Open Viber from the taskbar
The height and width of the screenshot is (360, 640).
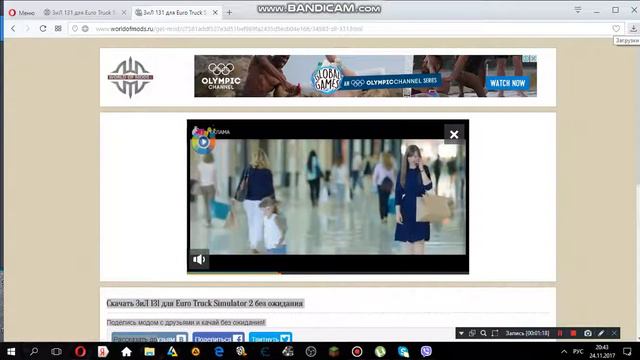[426, 351]
